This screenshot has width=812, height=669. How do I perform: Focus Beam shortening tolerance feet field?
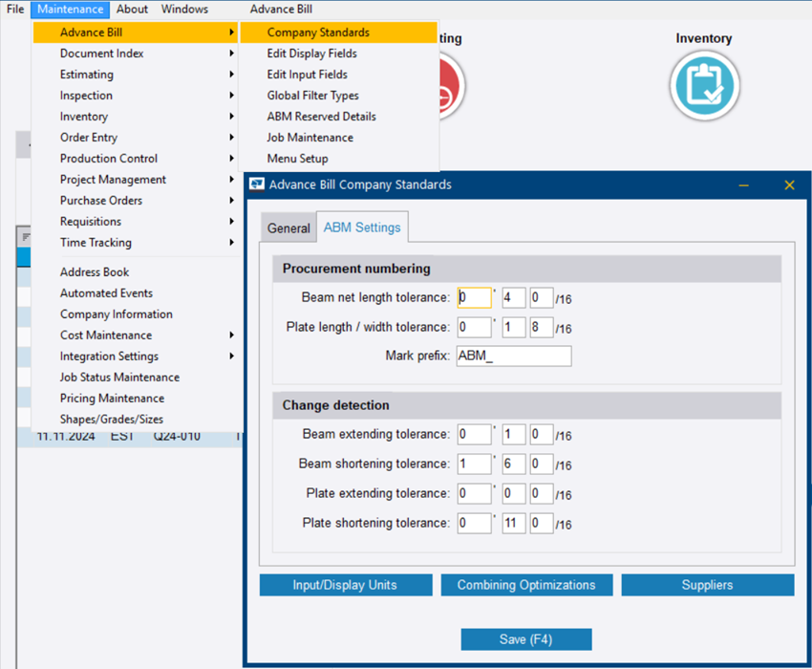tap(475, 464)
